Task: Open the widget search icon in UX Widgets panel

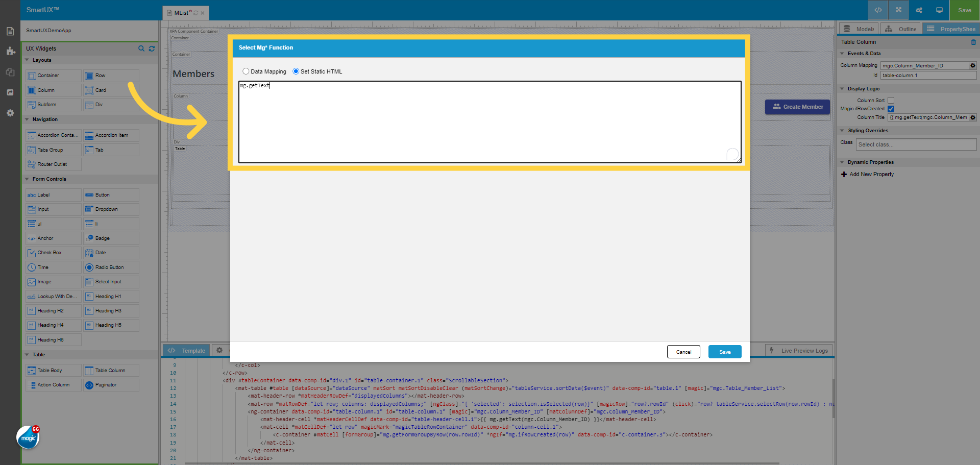Action: tap(141, 48)
